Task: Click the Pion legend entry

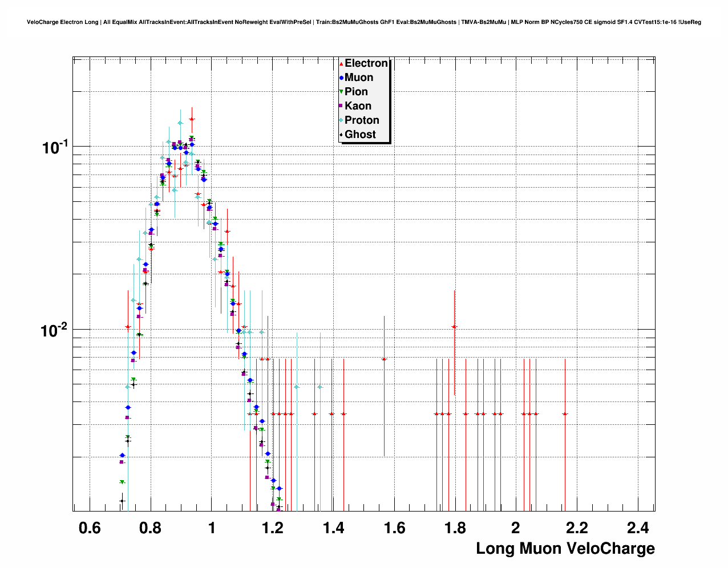Action: (354, 92)
